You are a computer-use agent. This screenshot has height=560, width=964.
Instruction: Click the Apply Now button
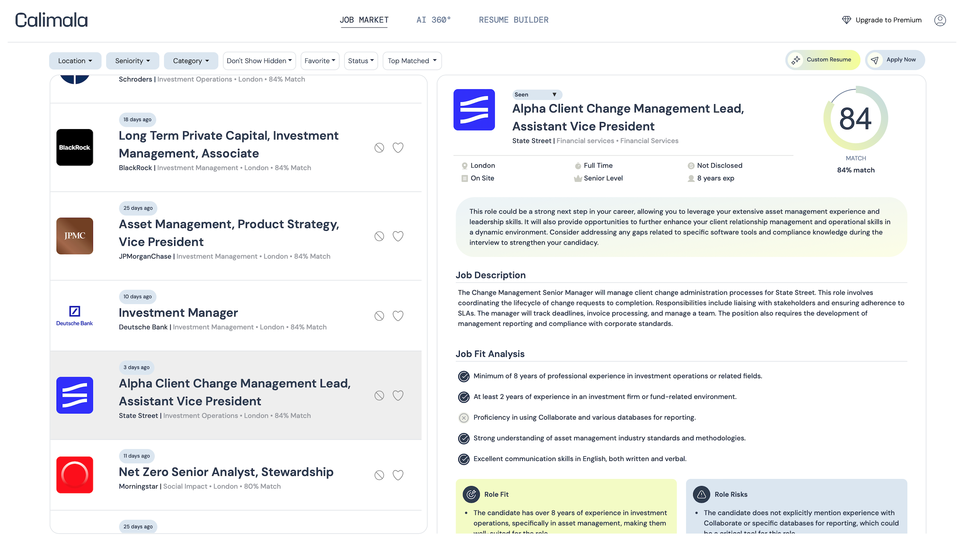[x=895, y=60]
